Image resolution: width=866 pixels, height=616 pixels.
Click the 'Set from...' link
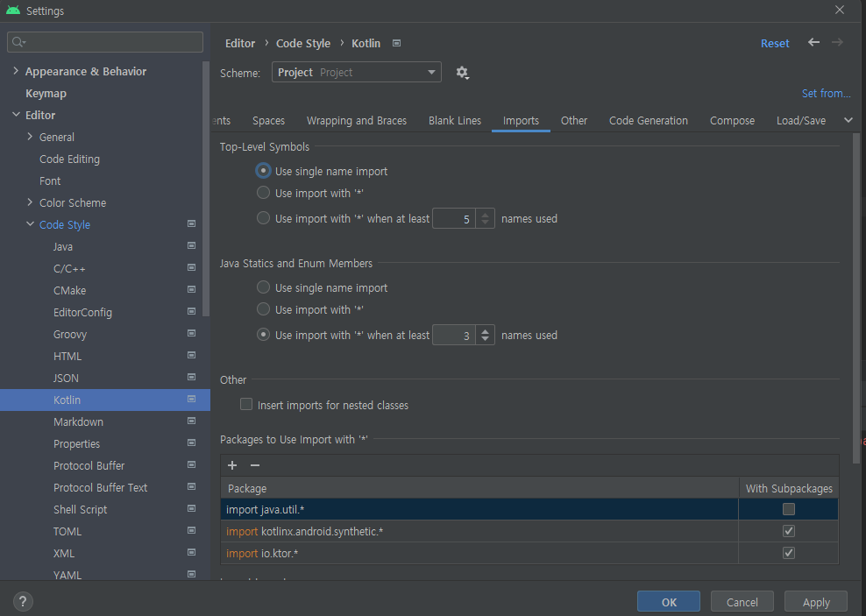pyautogui.click(x=827, y=93)
